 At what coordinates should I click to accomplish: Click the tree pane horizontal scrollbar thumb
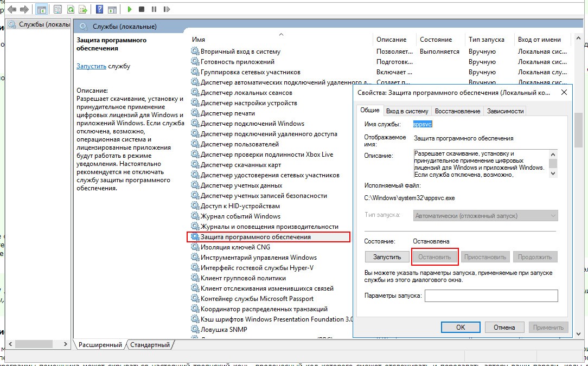click(34, 344)
